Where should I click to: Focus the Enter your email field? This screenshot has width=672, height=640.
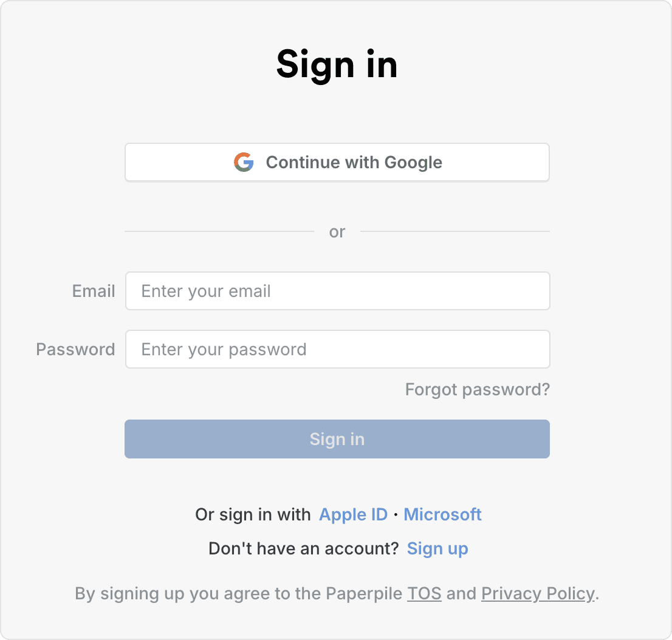[337, 291]
